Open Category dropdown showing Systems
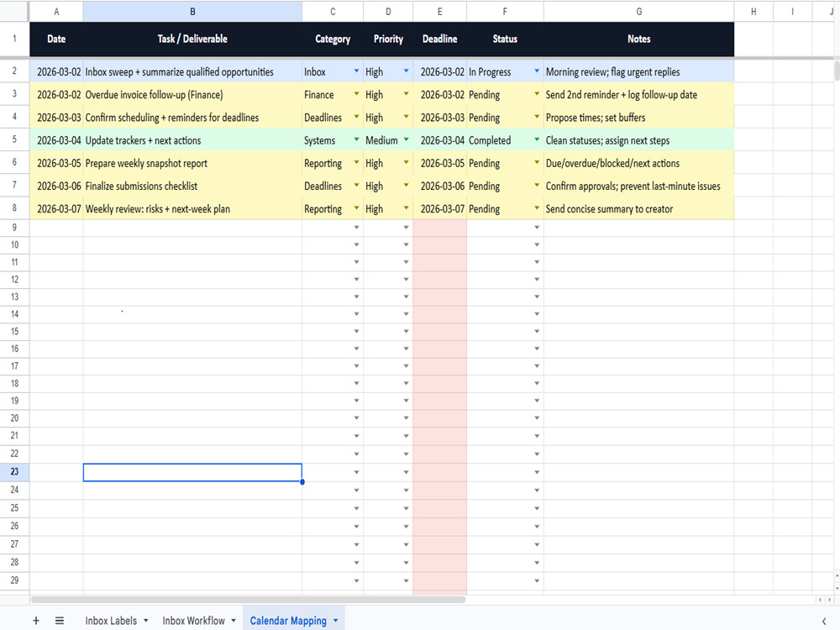The width and height of the screenshot is (840, 630). click(x=356, y=139)
